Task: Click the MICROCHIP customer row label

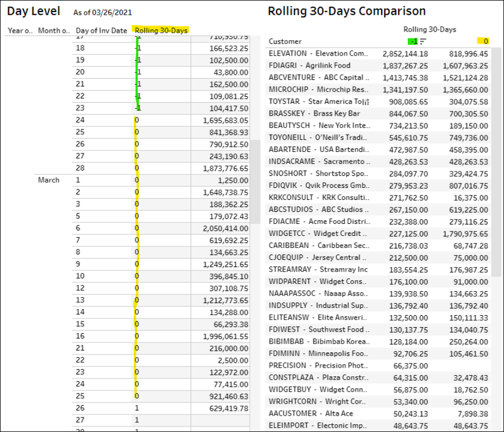Action: (x=318, y=90)
